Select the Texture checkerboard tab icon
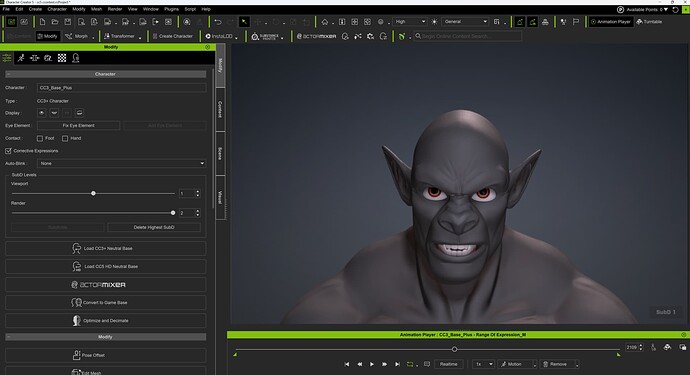The width and height of the screenshot is (690, 375). (62, 58)
